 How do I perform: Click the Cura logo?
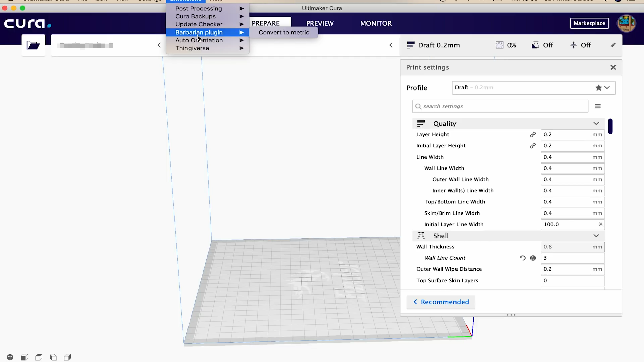[28, 24]
